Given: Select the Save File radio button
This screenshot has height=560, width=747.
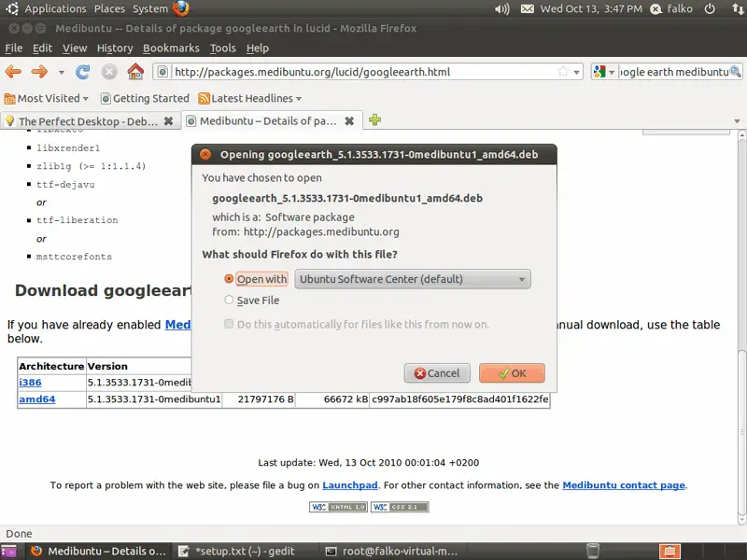Looking at the screenshot, I should (229, 300).
